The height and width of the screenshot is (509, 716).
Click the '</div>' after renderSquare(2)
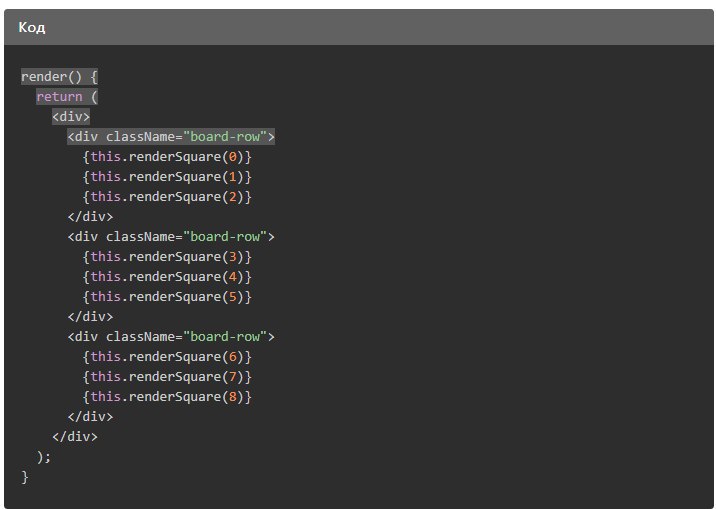pyautogui.click(x=90, y=216)
